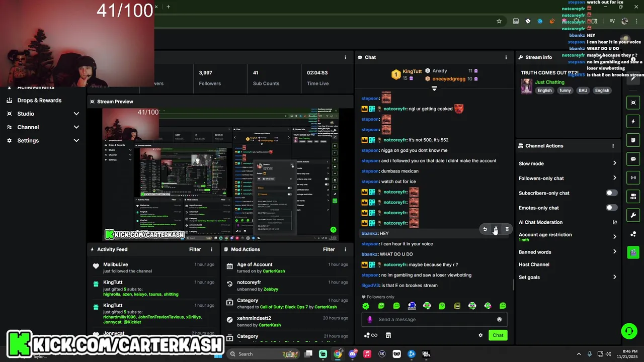Click into the Send a message field
The width and height of the screenshot is (644, 362).
tap(434, 319)
